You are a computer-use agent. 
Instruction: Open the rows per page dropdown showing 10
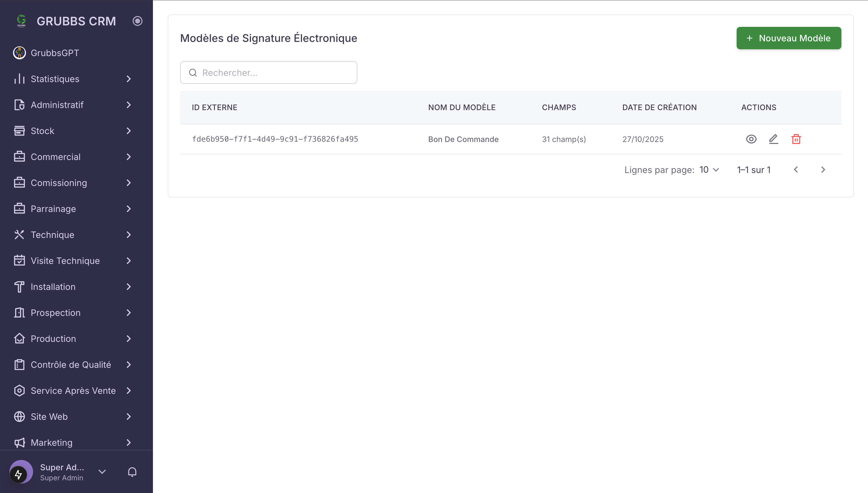point(709,170)
